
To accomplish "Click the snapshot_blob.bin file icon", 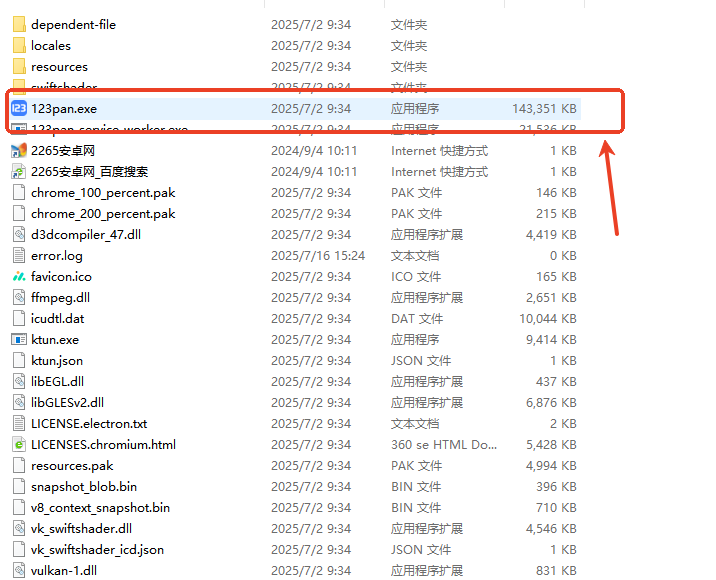I will [x=19, y=487].
